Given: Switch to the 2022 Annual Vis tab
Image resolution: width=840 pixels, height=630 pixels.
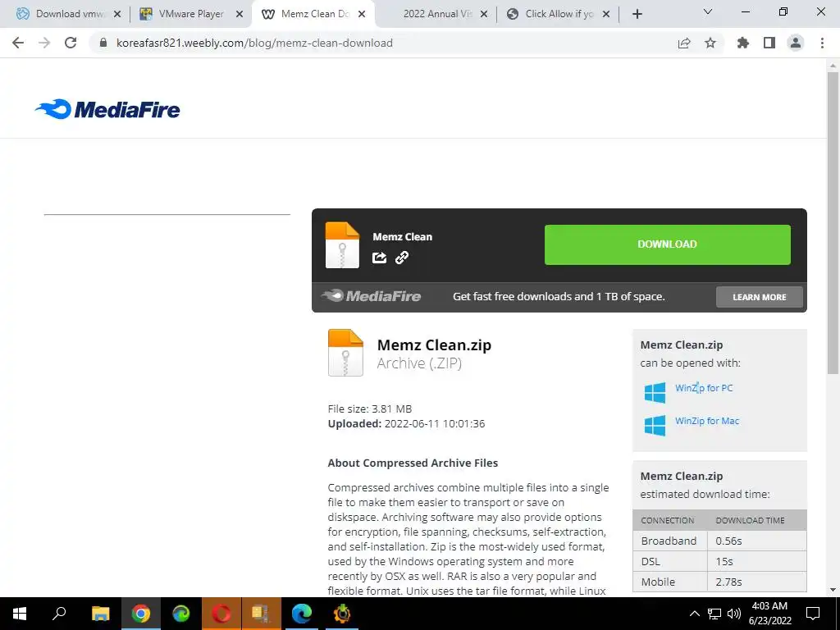Looking at the screenshot, I should pos(438,14).
